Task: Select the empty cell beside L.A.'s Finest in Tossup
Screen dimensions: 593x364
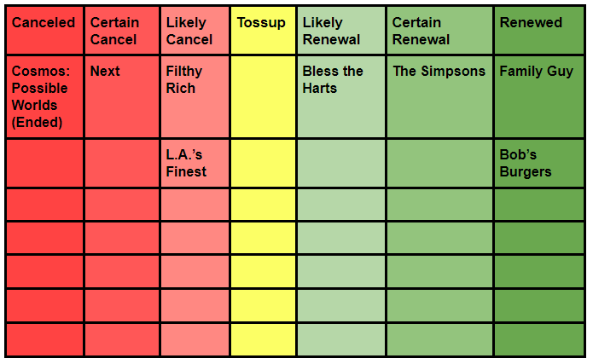Action: coord(263,164)
